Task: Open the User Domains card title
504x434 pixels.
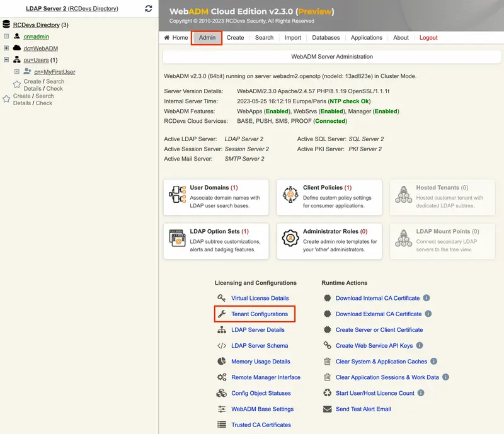Action: pyautogui.click(x=214, y=188)
